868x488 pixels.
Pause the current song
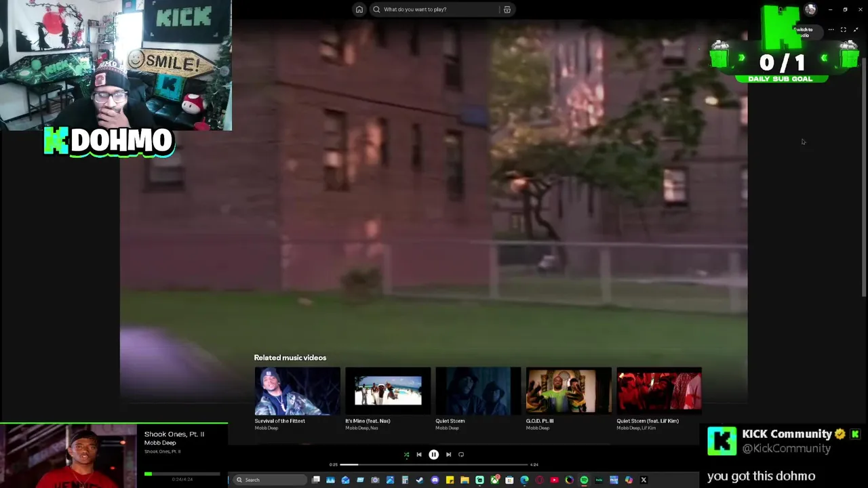(x=434, y=455)
